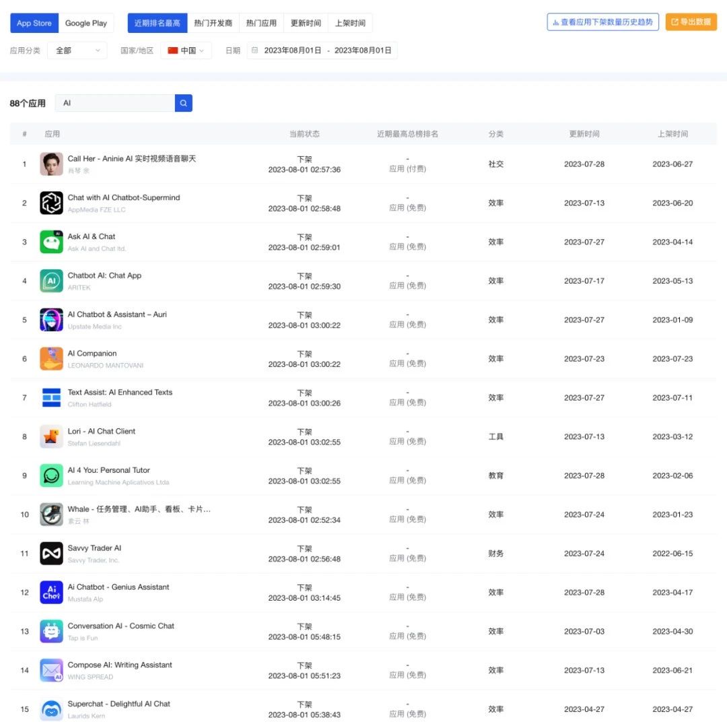The width and height of the screenshot is (727, 728).
Task: Click the 更新时间 column header
Action: click(x=584, y=134)
